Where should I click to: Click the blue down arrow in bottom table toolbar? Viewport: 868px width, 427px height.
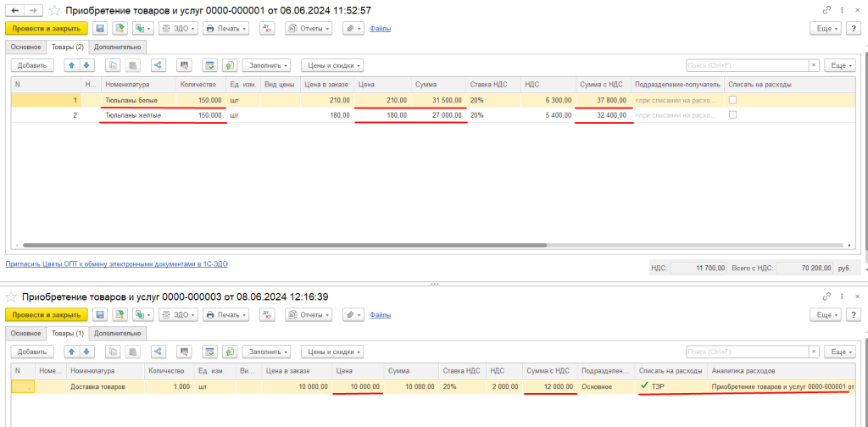(86, 352)
